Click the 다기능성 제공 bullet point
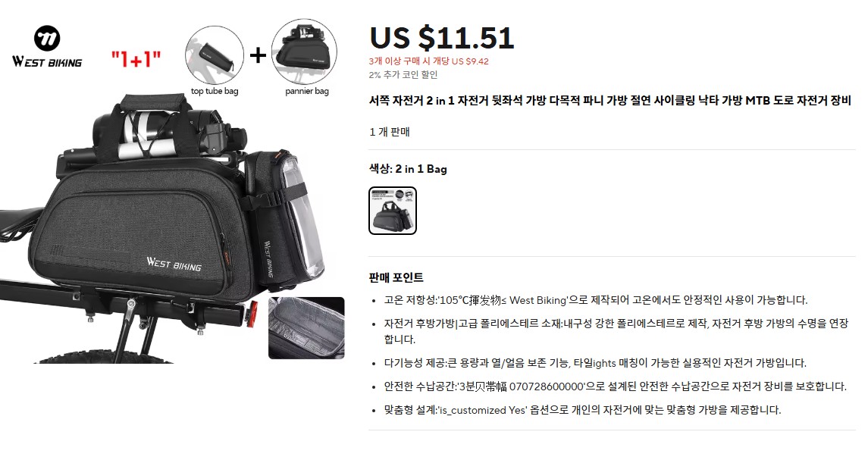This screenshot has height=460, width=868. 595,363
